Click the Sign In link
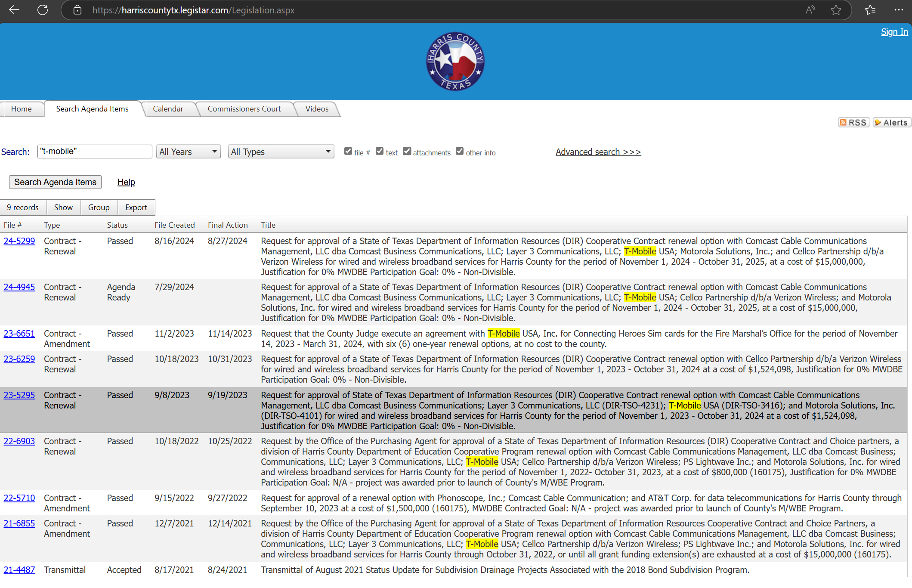 [894, 32]
